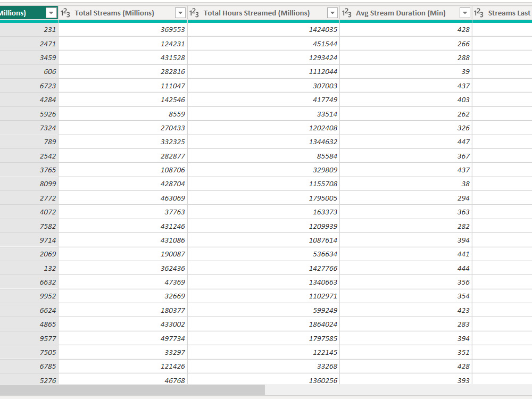Select cell with value 85584
The width and height of the screenshot is (532, 399).
(x=264, y=156)
